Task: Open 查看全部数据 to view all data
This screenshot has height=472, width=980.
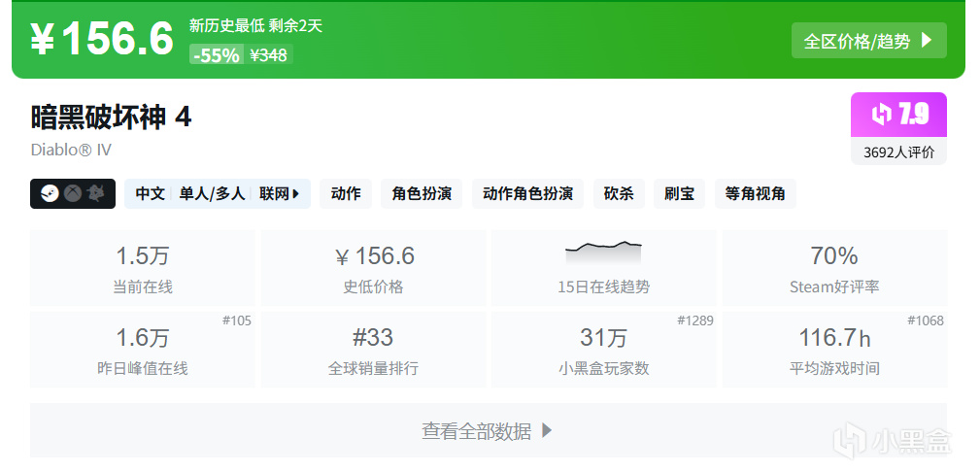Action: (489, 430)
